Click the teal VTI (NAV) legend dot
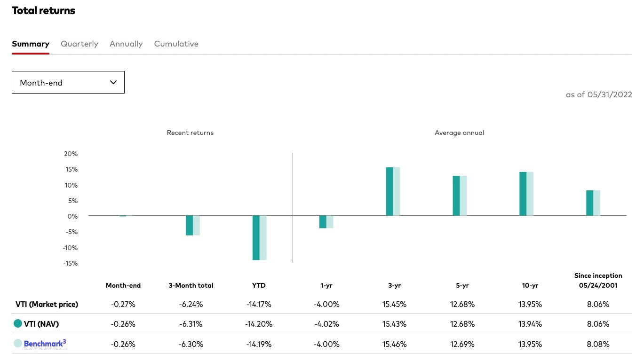644x361 pixels. tap(18, 323)
